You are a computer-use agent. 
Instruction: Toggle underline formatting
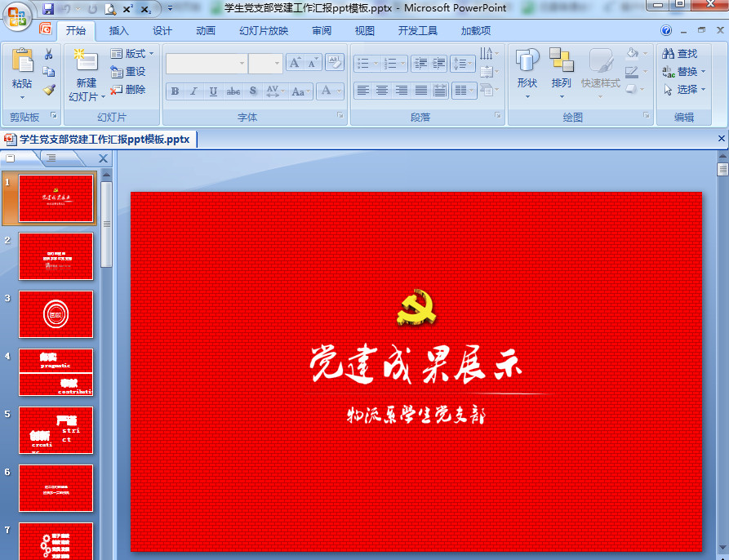213,91
